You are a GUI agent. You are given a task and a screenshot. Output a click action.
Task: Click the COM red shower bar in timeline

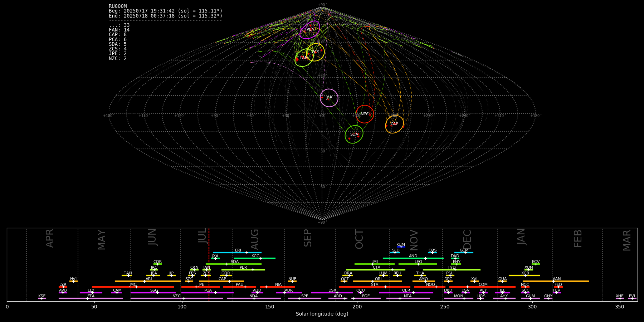click(482, 287)
